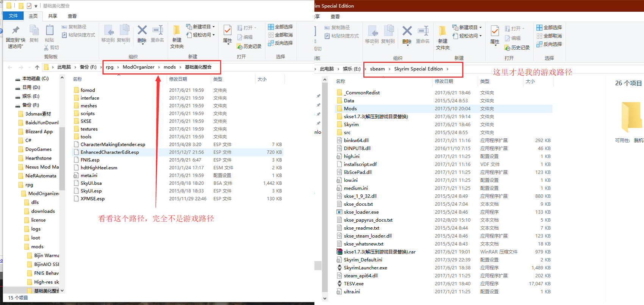
Task: Click 复制路径 in left window ribbon
Action: tap(74, 27)
